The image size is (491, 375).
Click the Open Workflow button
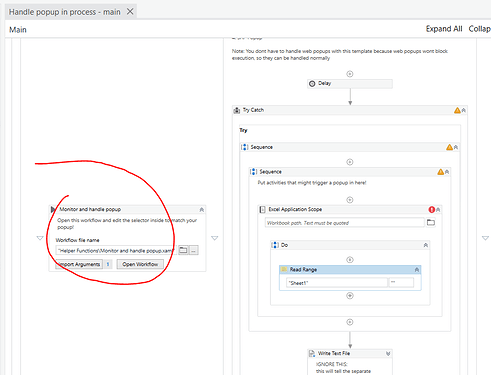pos(140,264)
